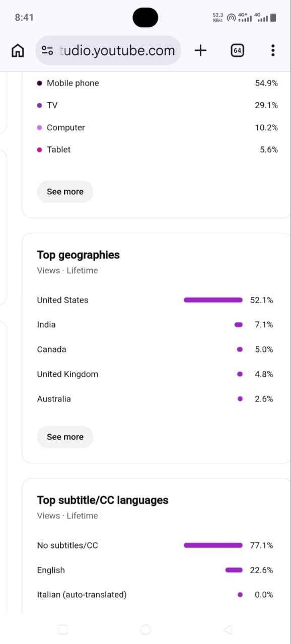Select the United States purple bar
The height and width of the screenshot is (644, 291).
(213, 300)
